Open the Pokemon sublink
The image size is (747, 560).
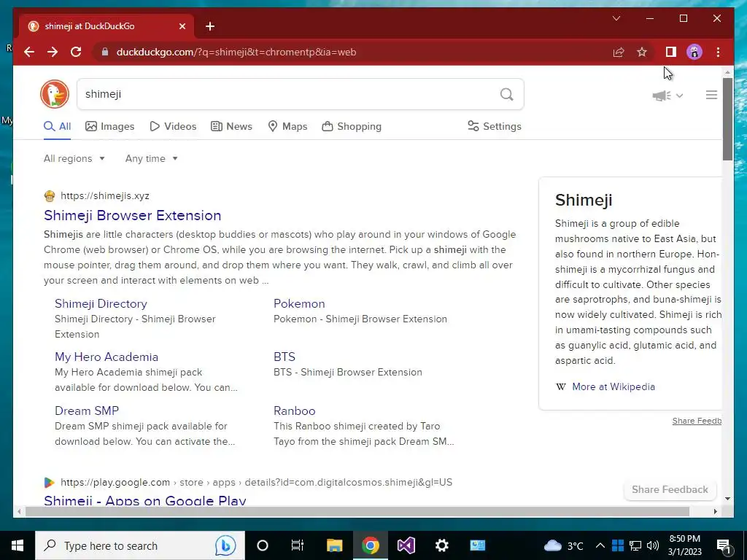[x=299, y=304]
